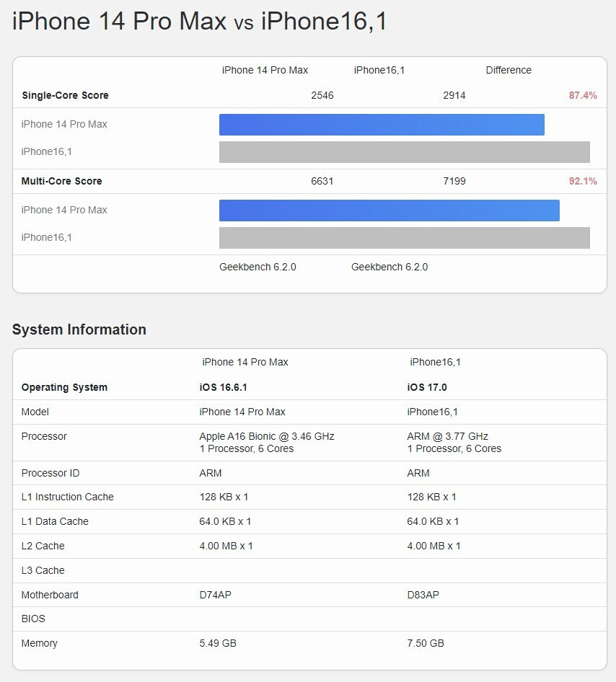Select multi-core score value 6631
The width and height of the screenshot is (616, 682).
(x=322, y=181)
